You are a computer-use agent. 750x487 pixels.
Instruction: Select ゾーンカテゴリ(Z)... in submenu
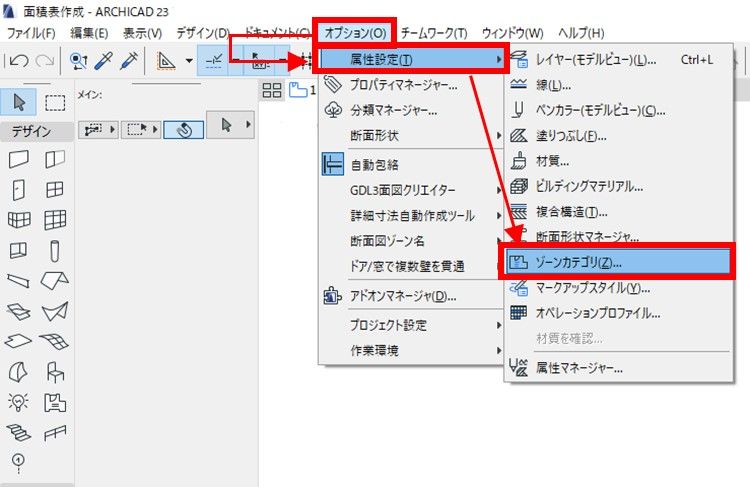618,262
